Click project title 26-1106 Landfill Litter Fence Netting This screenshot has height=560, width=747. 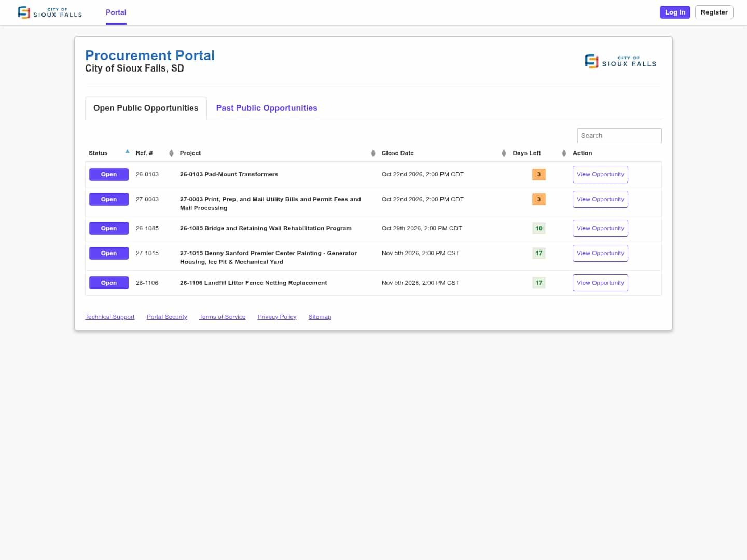(253, 283)
